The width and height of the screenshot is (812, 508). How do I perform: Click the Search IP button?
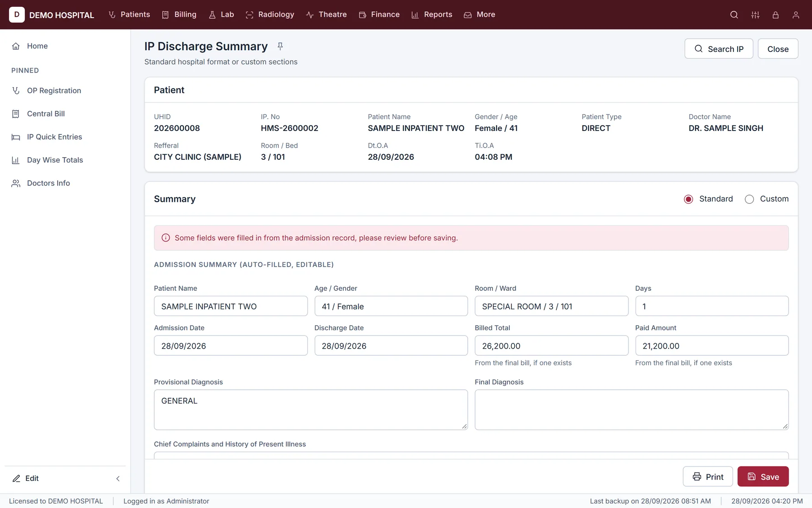tap(719, 49)
